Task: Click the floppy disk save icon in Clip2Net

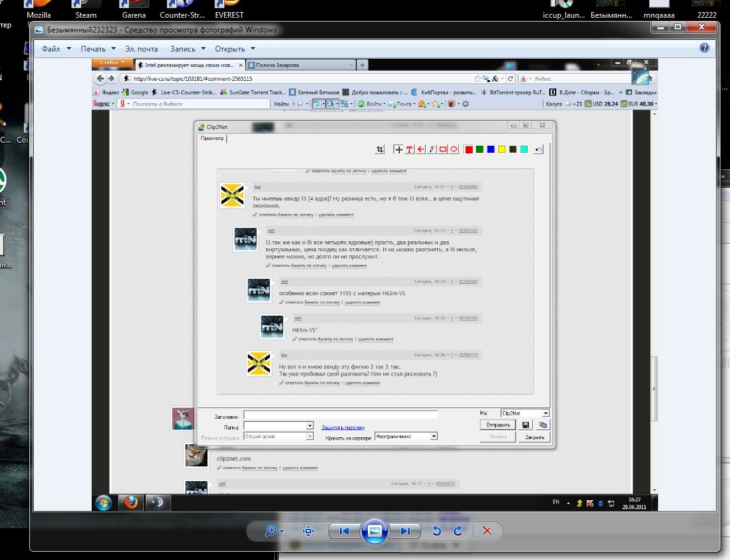Action: (526, 425)
